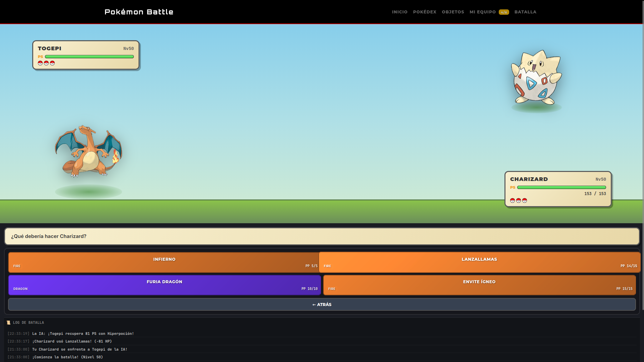644x362 pixels.
Task: Choose the Infierno fire move
Action: (x=164, y=262)
